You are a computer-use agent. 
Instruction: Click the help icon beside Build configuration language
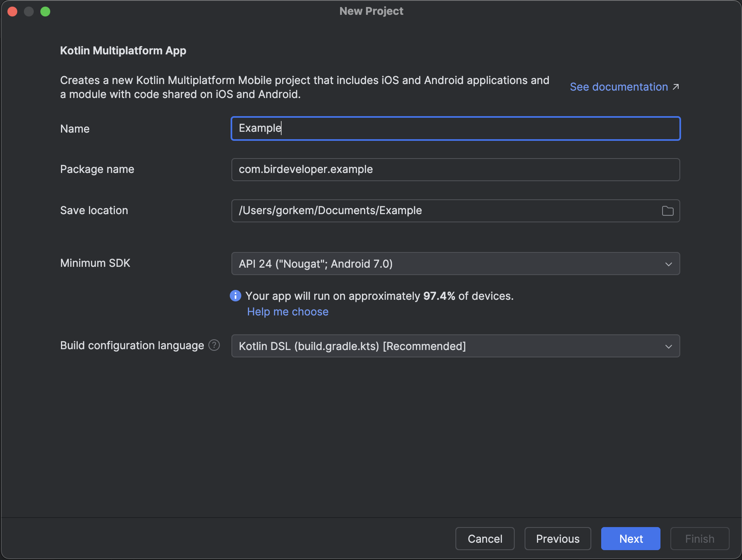coord(214,345)
